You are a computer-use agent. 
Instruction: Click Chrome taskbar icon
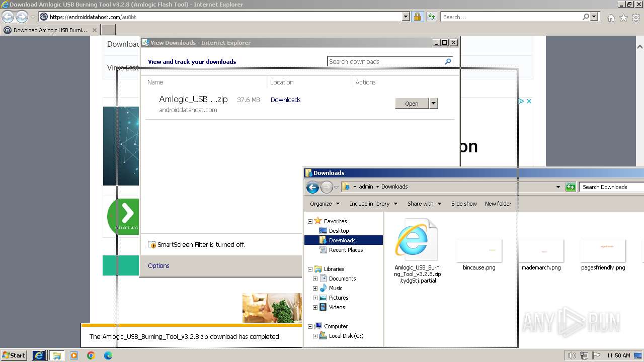[91, 355]
